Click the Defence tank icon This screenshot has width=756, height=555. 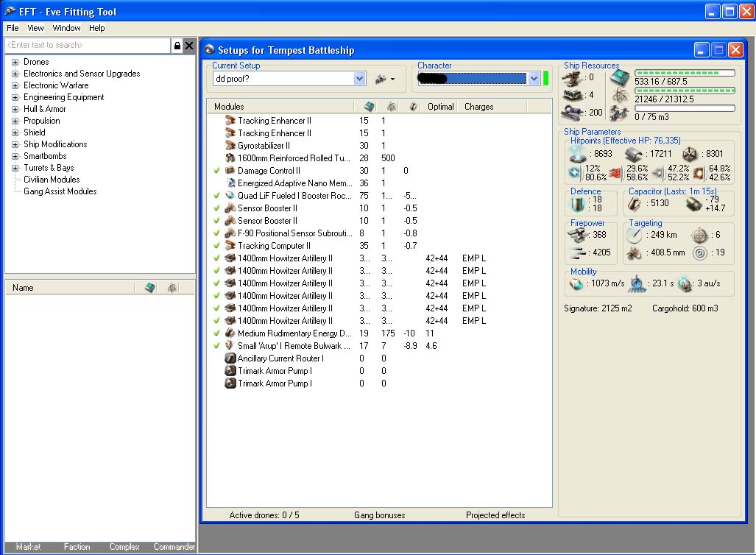[x=578, y=204]
